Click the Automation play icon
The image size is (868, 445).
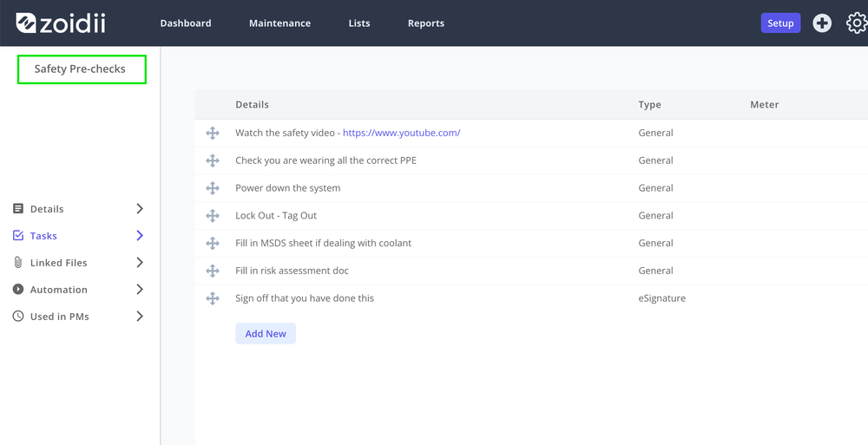pyautogui.click(x=18, y=290)
